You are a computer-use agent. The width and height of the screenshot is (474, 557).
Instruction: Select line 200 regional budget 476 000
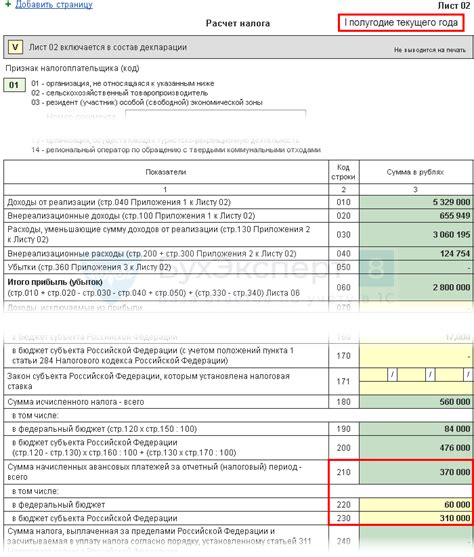pyautogui.click(x=416, y=448)
